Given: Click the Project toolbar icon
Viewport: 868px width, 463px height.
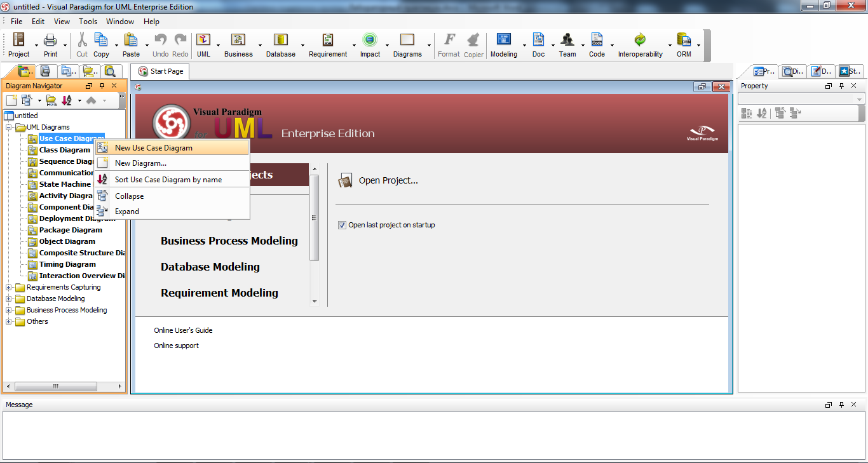Looking at the screenshot, I should tap(18, 40).
